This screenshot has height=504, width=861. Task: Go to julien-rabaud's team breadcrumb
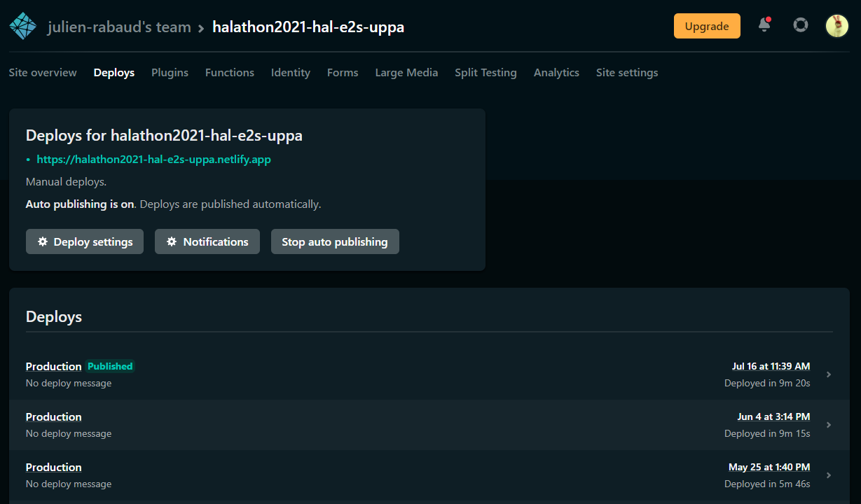[119, 27]
